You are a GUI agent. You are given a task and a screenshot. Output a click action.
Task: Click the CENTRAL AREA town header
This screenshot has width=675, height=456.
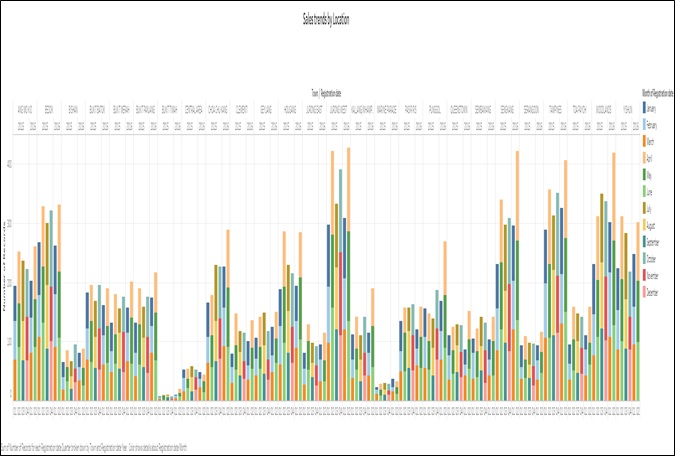pyautogui.click(x=193, y=110)
